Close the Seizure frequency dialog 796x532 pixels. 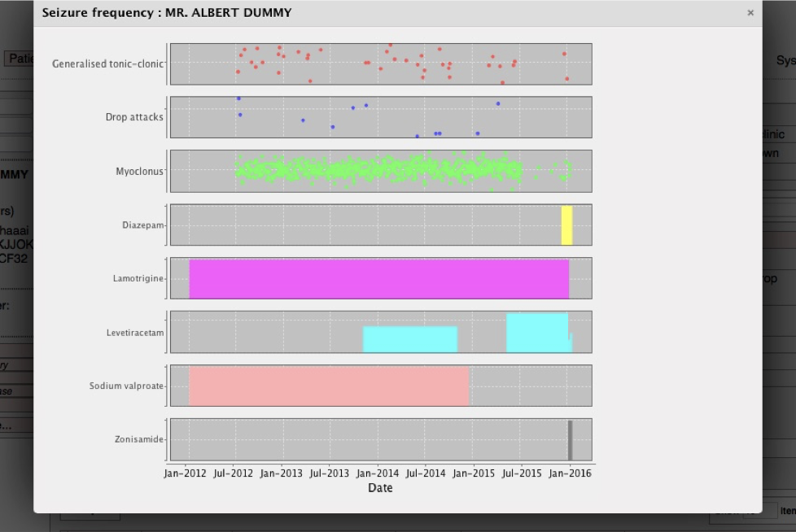750,13
